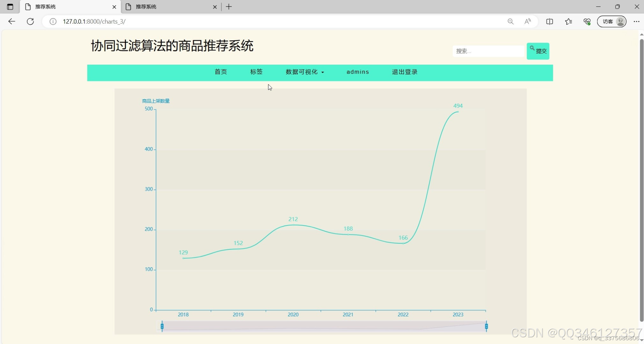Go to 首页 from the navigation bar

(221, 72)
